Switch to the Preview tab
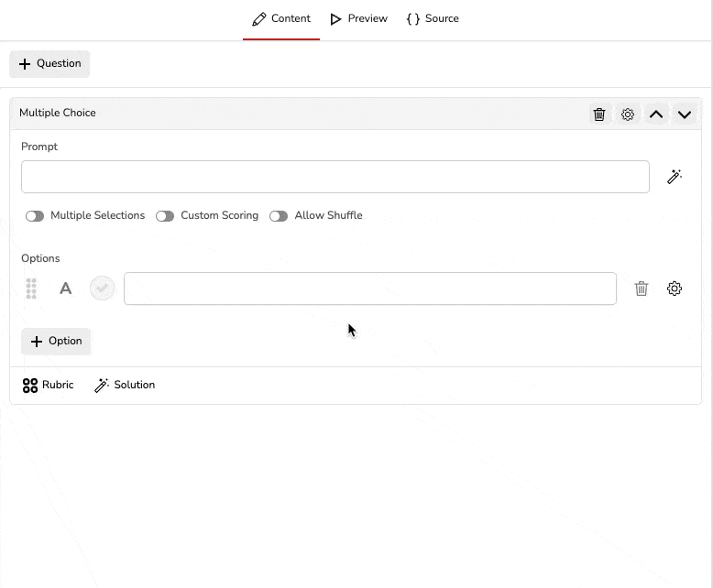Screen dimensions: 713x588 tap(359, 18)
